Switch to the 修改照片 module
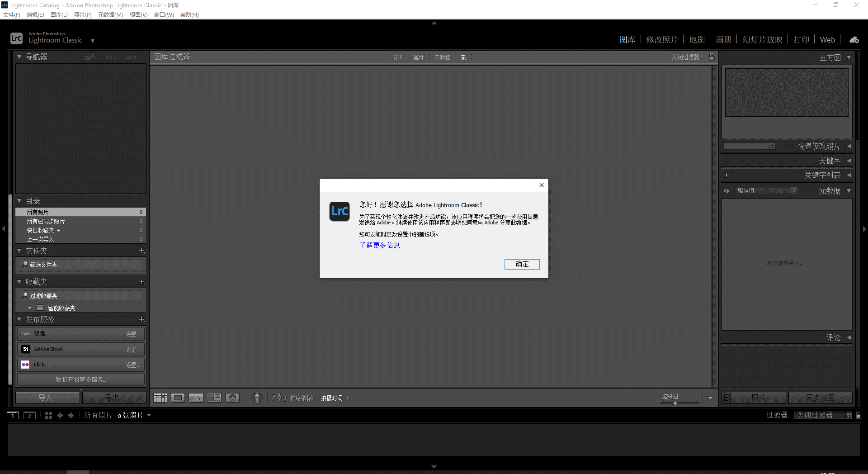This screenshot has width=868, height=474. coord(662,39)
